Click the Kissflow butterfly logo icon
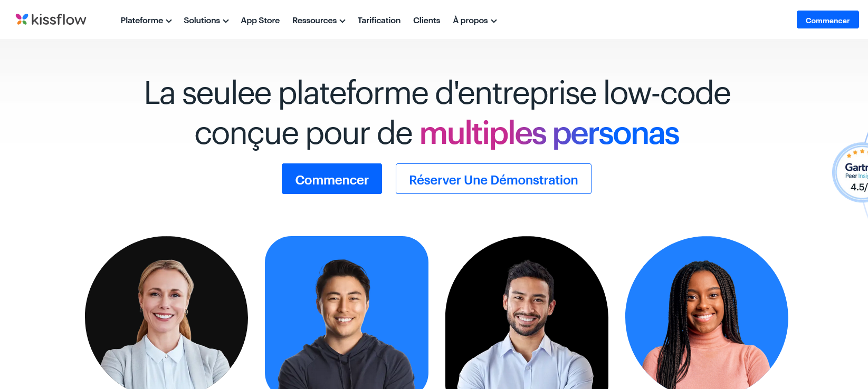This screenshot has width=868, height=389. coord(22,20)
